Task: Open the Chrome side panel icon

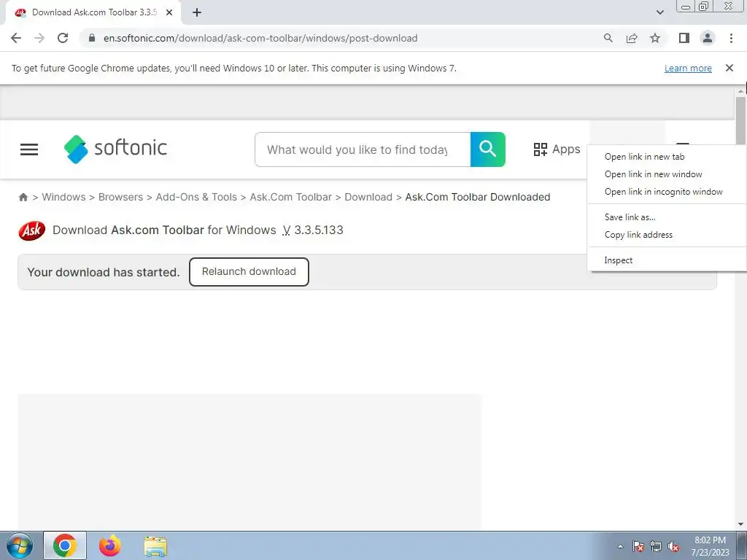Action: tap(684, 38)
